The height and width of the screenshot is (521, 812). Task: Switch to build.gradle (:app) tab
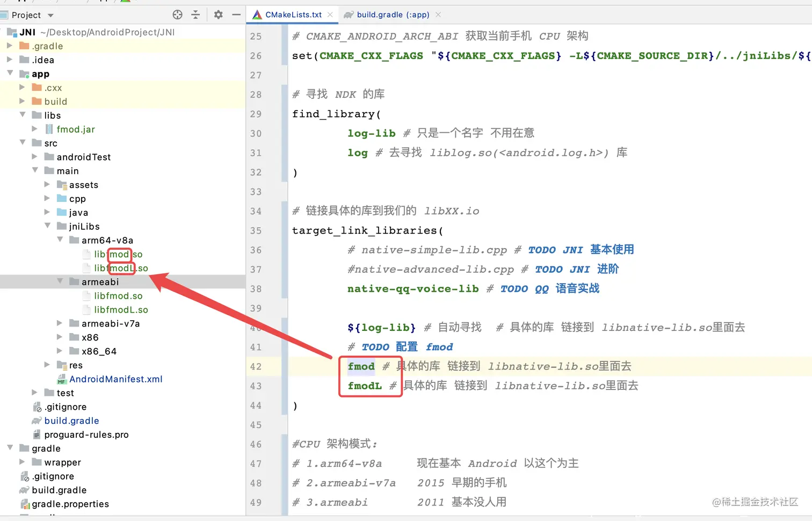coord(393,15)
